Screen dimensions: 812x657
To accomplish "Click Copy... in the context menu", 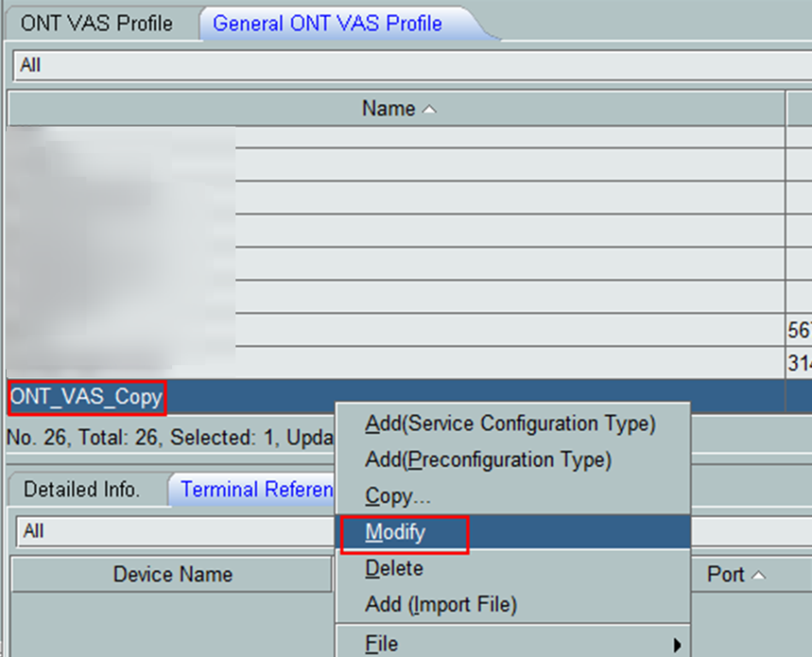I will 398,496.
